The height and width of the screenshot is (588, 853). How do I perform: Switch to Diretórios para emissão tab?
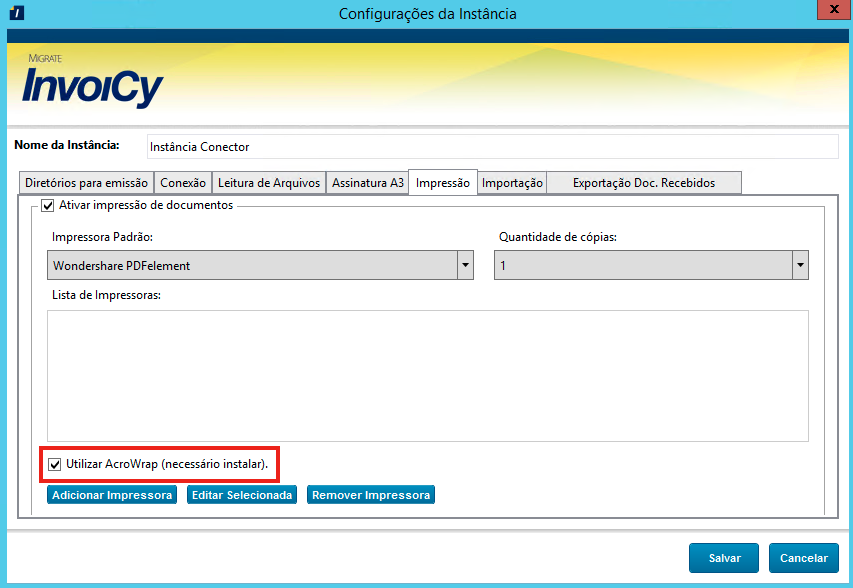click(86, 183)
